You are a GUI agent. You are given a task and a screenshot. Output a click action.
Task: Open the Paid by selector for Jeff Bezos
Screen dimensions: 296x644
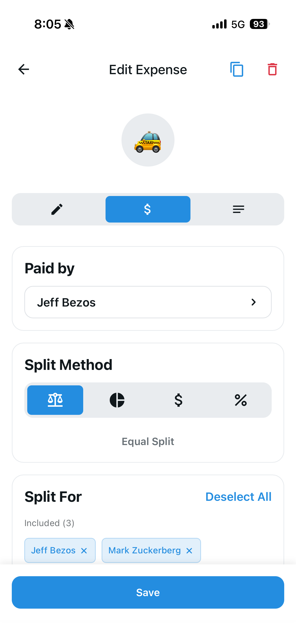[x=148, y=302]
